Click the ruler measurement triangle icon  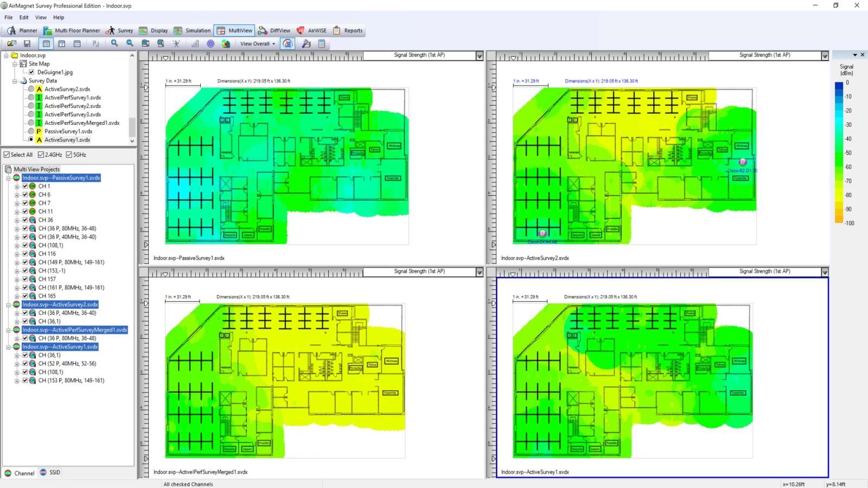[195, 43]
